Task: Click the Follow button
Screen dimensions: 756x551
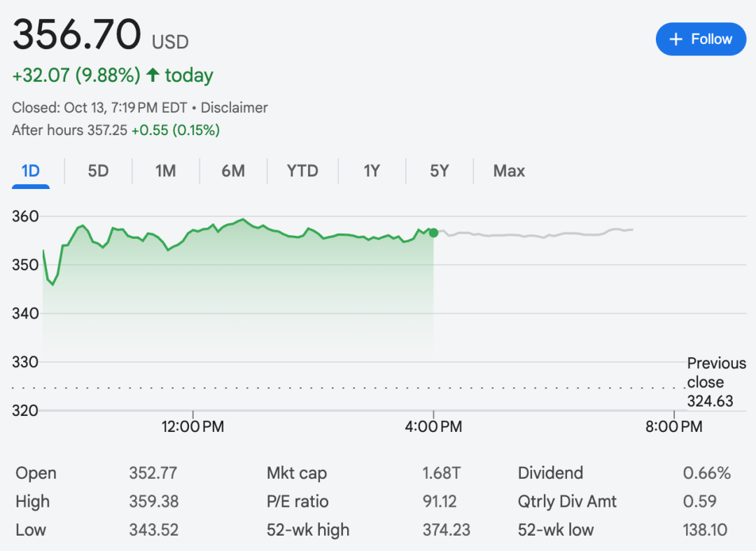Action: 701,39
